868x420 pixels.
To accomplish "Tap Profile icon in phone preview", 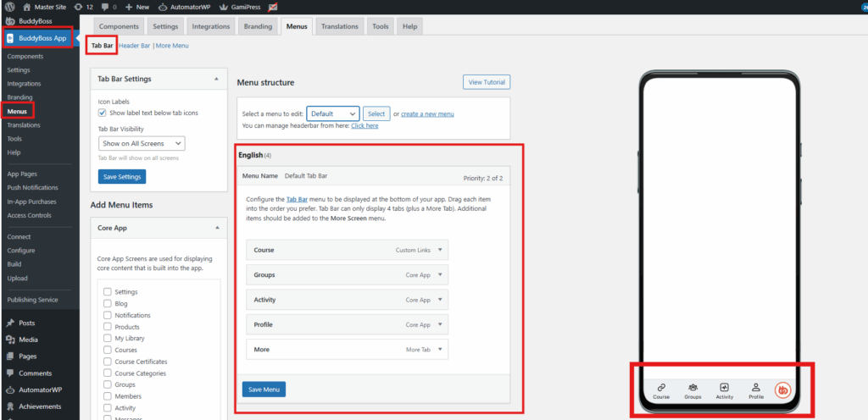I will [756, 387].
